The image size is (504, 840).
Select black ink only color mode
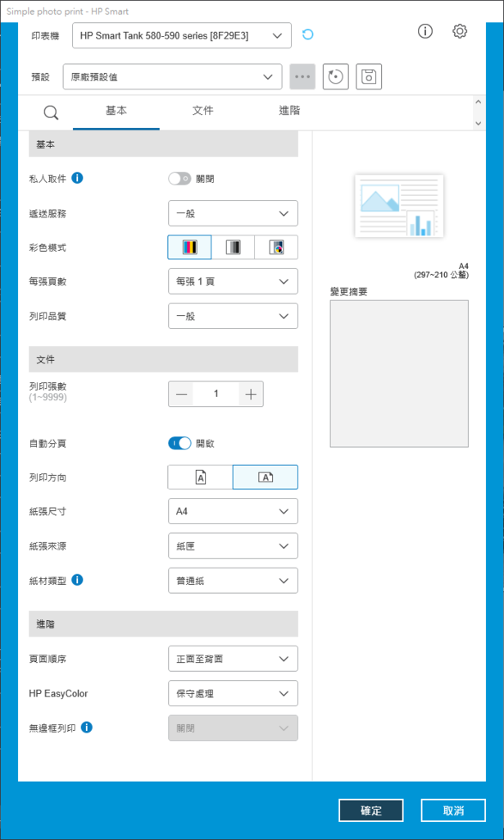pyautogui.click(x=276, y=247)
